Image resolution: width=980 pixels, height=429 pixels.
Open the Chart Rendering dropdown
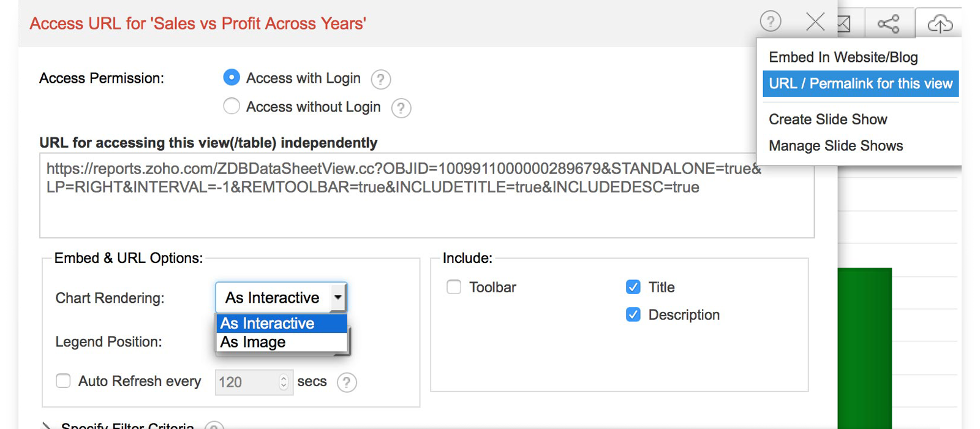[281, 298]
